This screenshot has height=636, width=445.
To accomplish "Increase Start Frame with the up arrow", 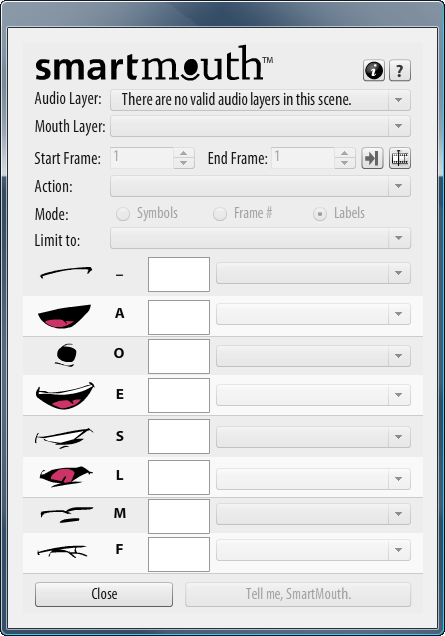I will pos(184,153).
